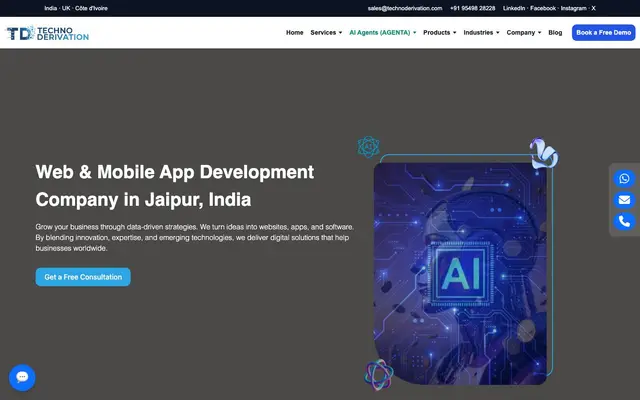Viewport: 640px width, 400px height.
Task: Expand AI Agents dropdown arrow
Action: 415,33
